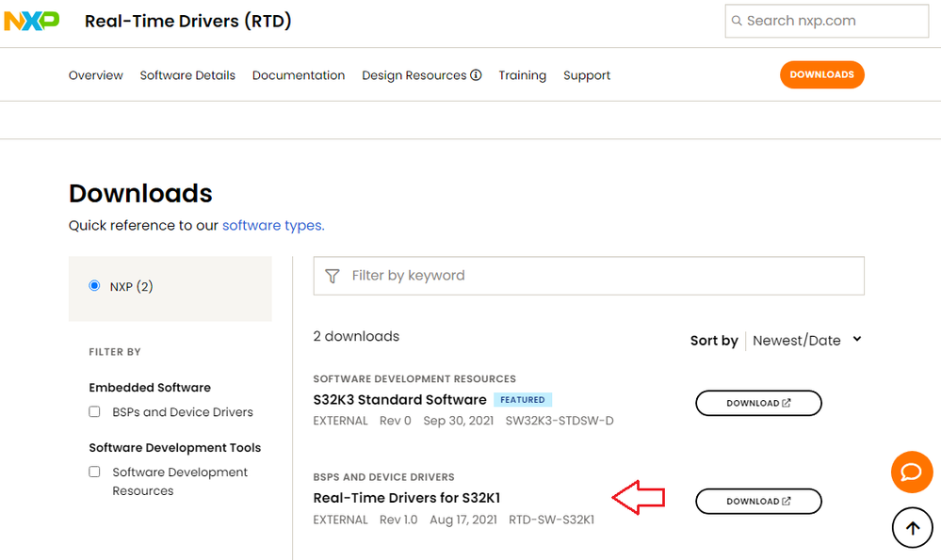Open the orange chat bubble icon

(x=912, y=472)
